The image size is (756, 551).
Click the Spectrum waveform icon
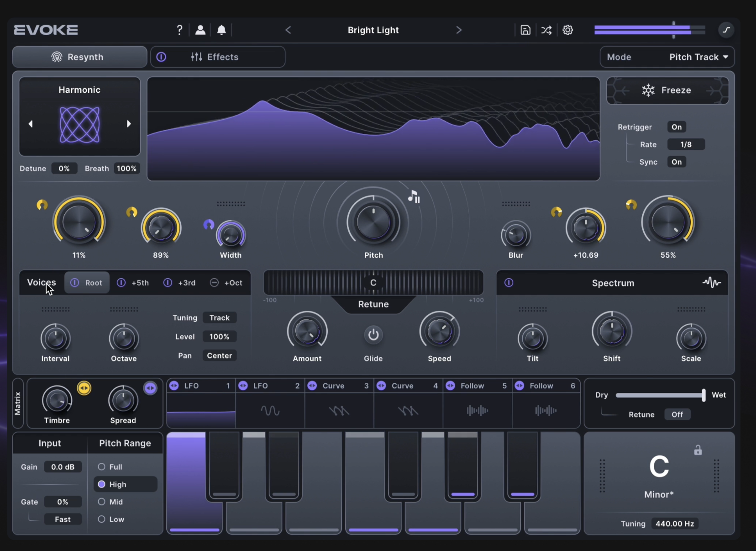point(711,282)
